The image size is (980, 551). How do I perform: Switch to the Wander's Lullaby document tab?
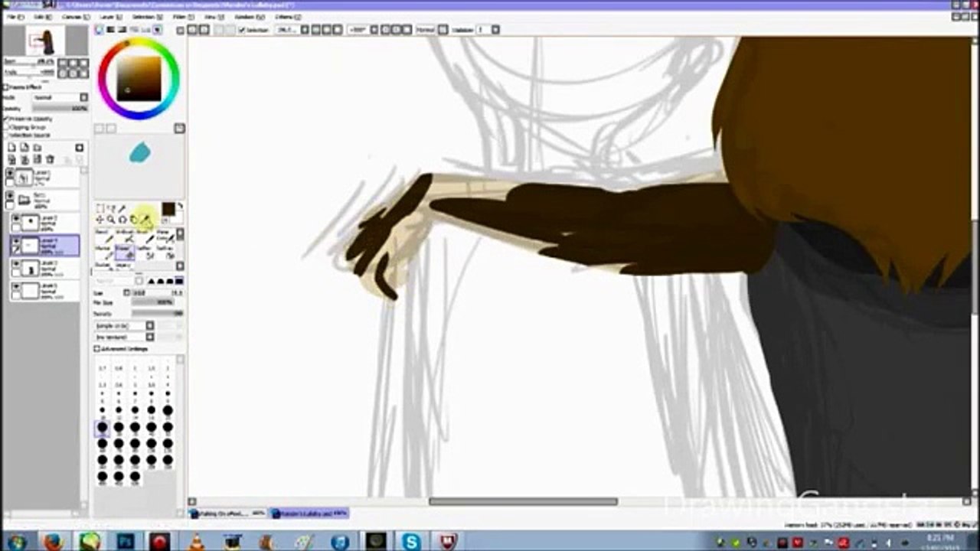[309, 513]
